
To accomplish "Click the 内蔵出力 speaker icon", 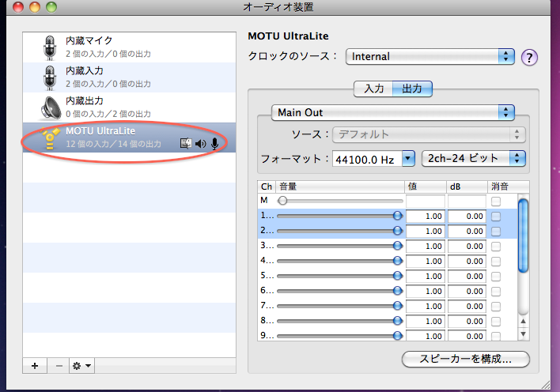I will 51,107.
